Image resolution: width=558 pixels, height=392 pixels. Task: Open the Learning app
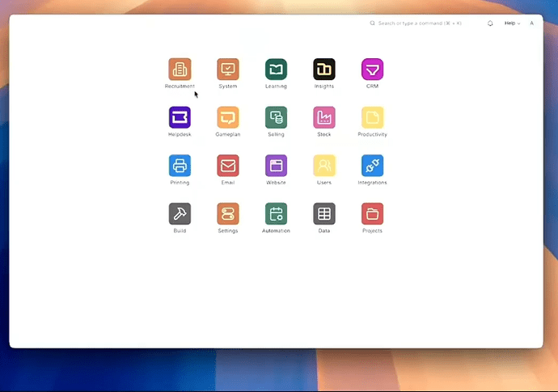point(276,70)
